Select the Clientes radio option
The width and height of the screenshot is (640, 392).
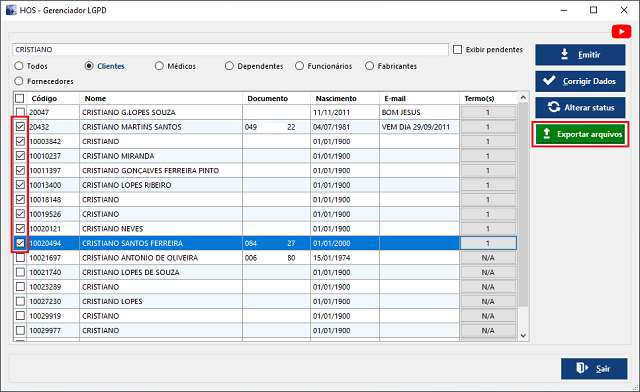tap(89, 66)
